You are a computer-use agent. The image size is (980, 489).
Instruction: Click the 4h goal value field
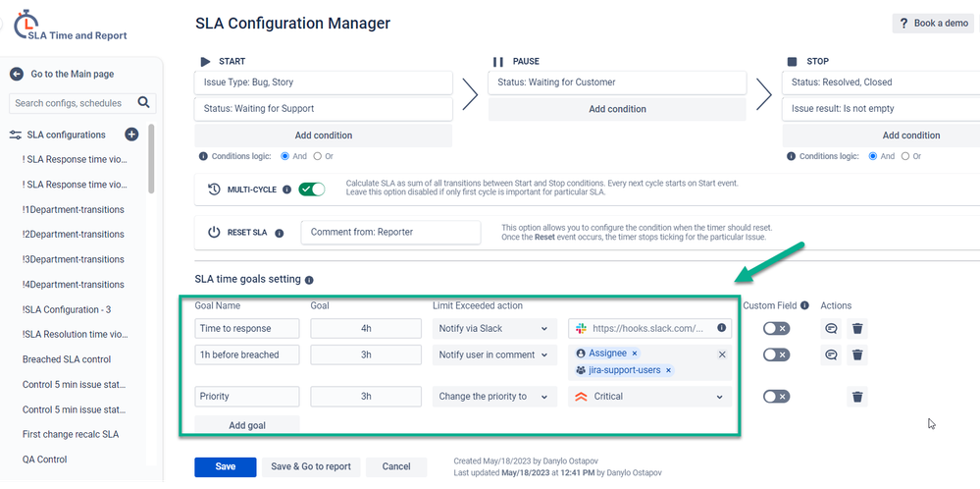(366, 328)
